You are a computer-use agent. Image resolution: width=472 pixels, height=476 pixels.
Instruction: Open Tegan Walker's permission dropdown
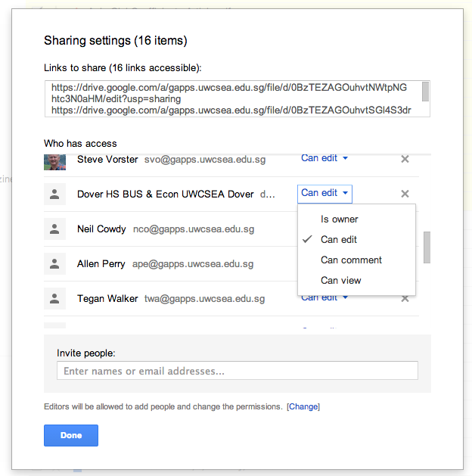click(324, 298)
